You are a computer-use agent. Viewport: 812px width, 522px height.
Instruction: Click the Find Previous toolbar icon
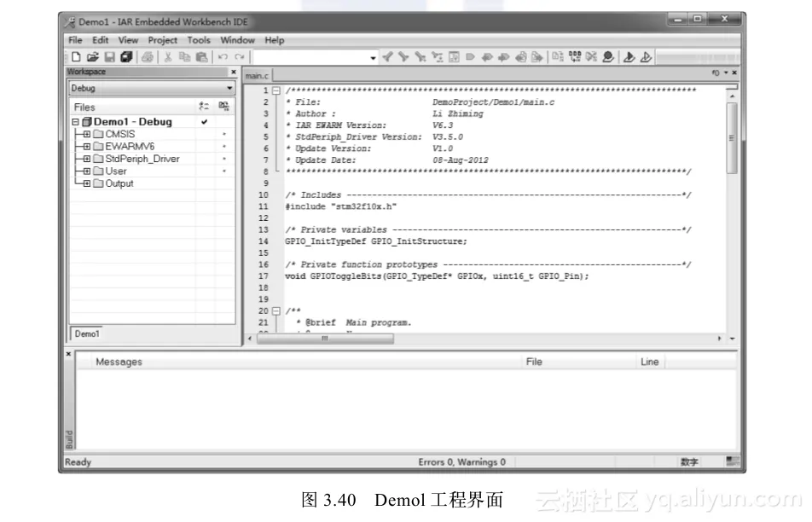[x=387, y=57]
